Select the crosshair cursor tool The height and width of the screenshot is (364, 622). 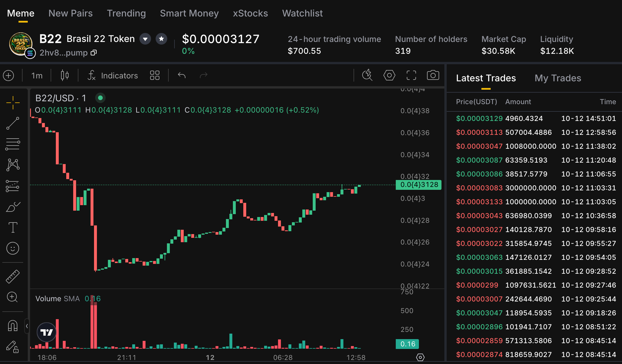click(x=13, y=103)
